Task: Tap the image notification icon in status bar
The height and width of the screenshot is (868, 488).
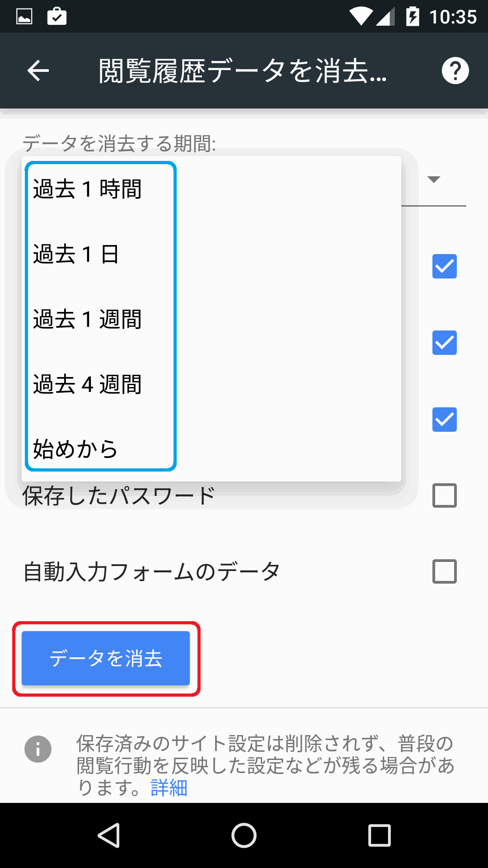Action: tap(24, 17)
